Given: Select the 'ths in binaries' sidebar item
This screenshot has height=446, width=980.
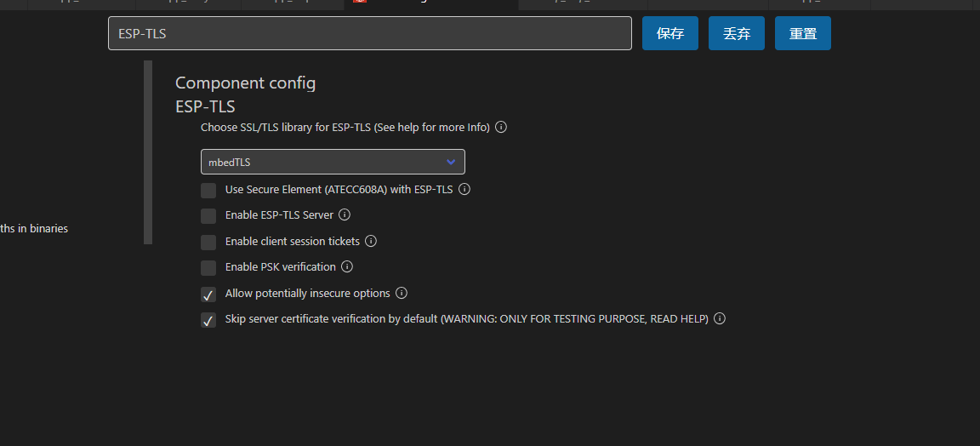Looking at the screenshot, I should click(34, 228).
